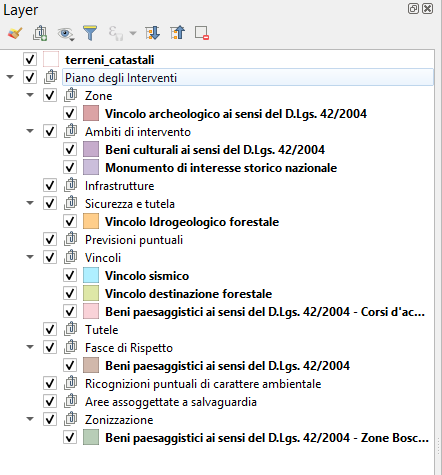Collapse the Piano degli Interventi group
Screen dimensions: 442x475
[10, 77]
